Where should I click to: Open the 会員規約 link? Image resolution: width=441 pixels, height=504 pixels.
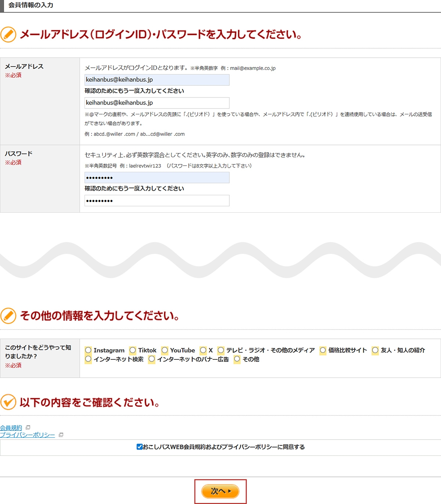[11, 428]
